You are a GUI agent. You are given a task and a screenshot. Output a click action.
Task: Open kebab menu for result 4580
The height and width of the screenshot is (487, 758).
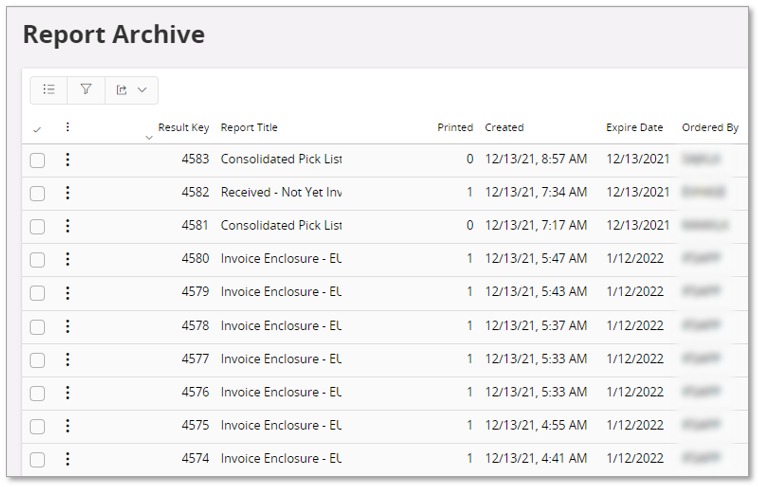click(x=67, y=259)
